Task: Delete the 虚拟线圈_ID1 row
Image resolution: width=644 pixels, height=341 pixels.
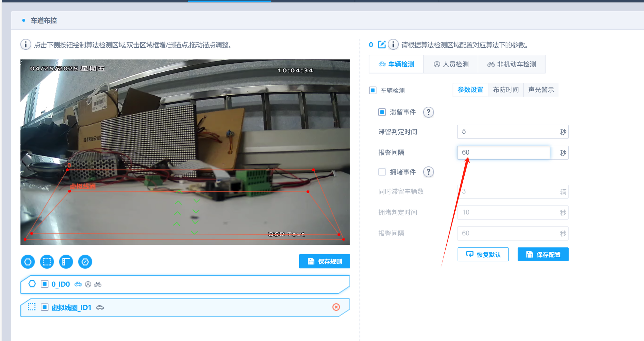Action: 336,307
